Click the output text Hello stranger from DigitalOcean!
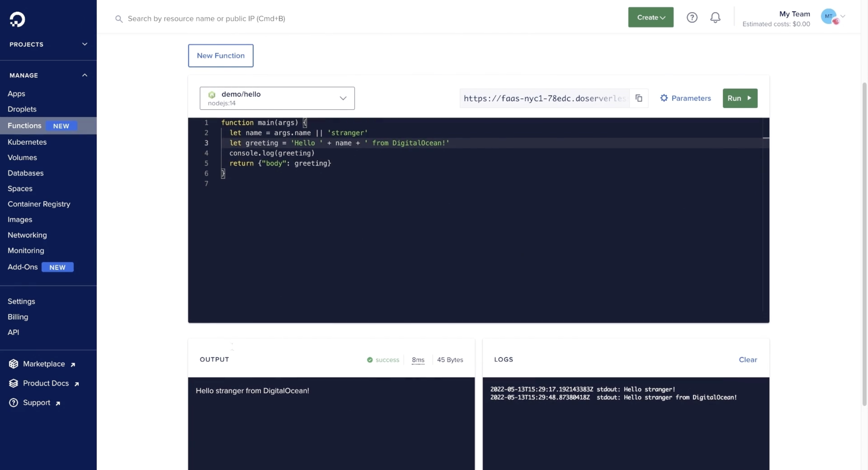 point(252,391)
